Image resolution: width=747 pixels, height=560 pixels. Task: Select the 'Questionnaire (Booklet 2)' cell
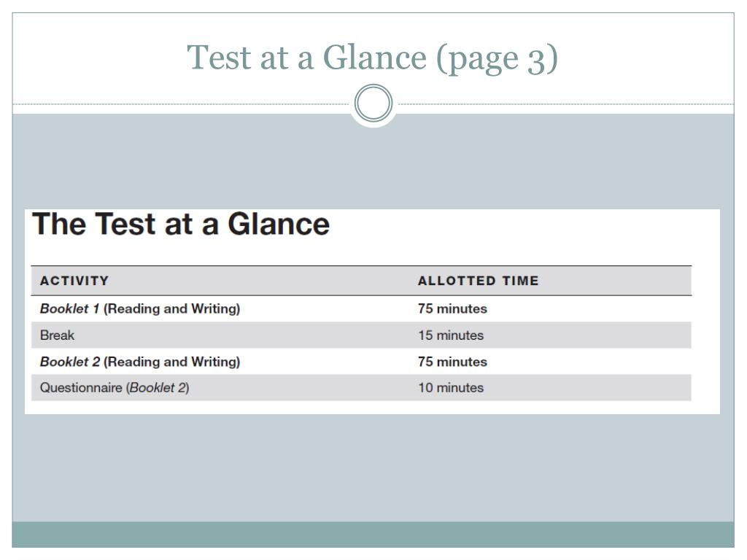tap(115, 388)
